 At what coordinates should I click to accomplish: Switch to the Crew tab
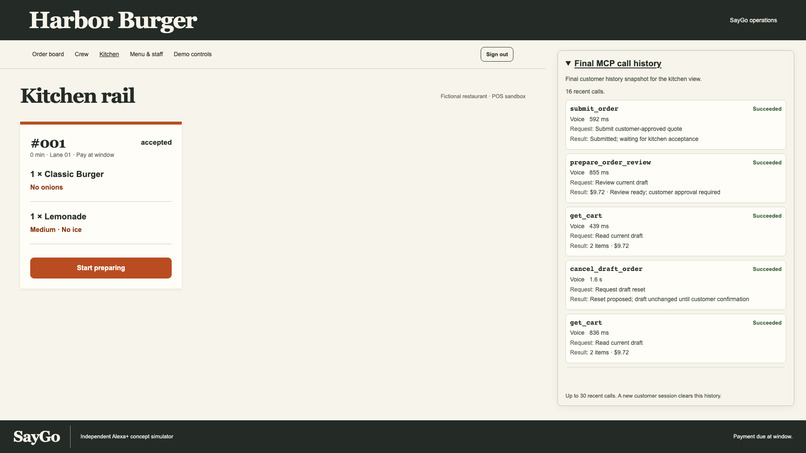coord(81,54)
